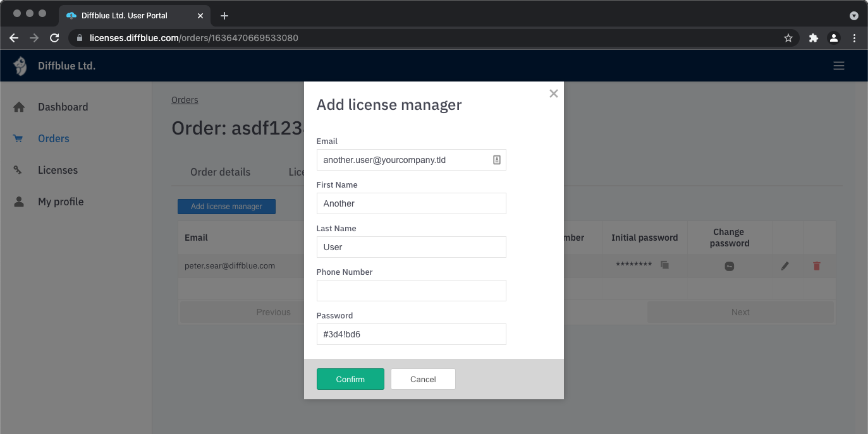Reload the page
This screenshot has height=434, width=868.
[x=54, y=38]
